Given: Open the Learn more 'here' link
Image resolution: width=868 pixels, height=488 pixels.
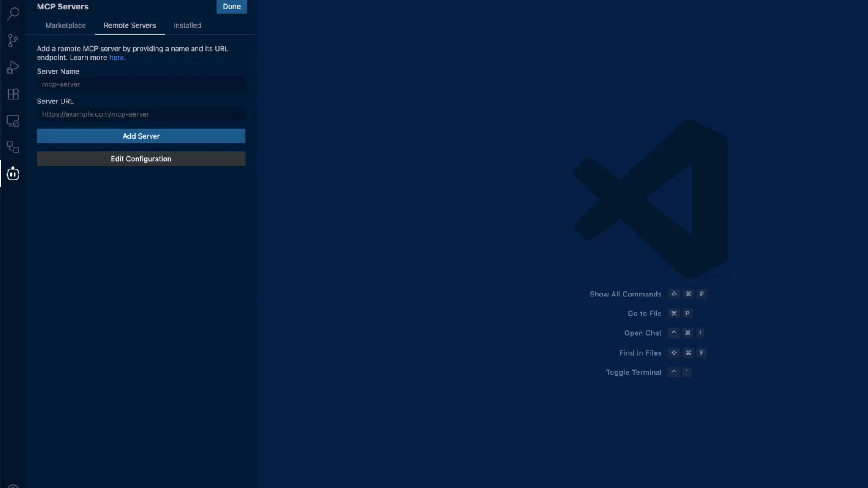Looking at the screenshot, I should click(117, 58).
